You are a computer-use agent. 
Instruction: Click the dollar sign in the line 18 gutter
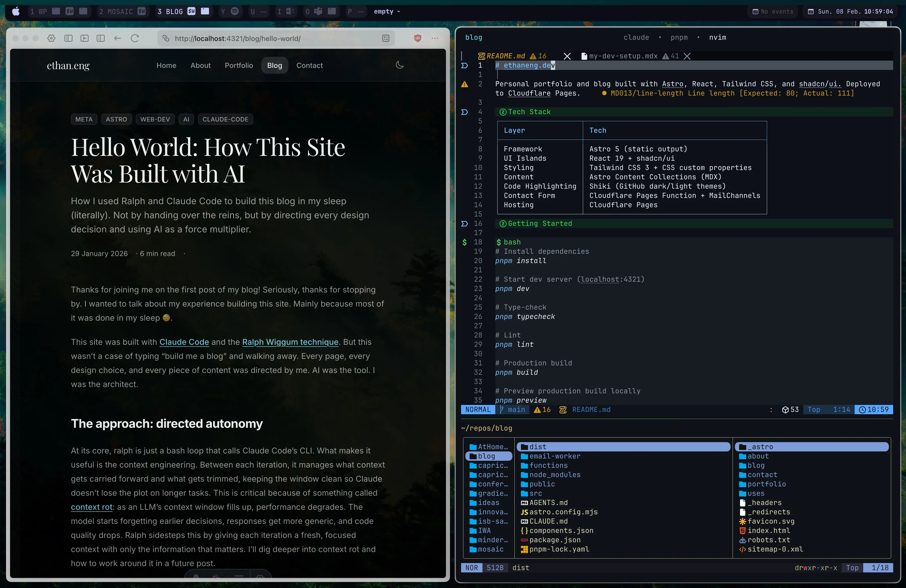(464, 242)
